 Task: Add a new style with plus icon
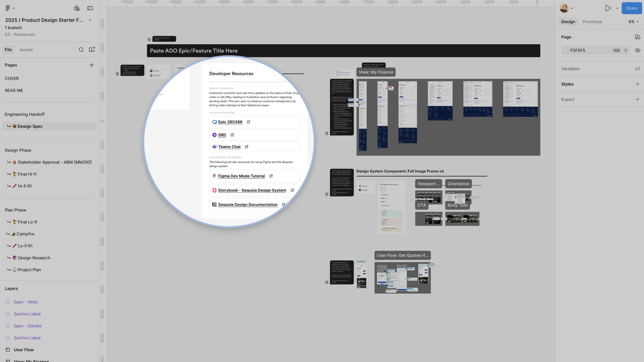637,84
